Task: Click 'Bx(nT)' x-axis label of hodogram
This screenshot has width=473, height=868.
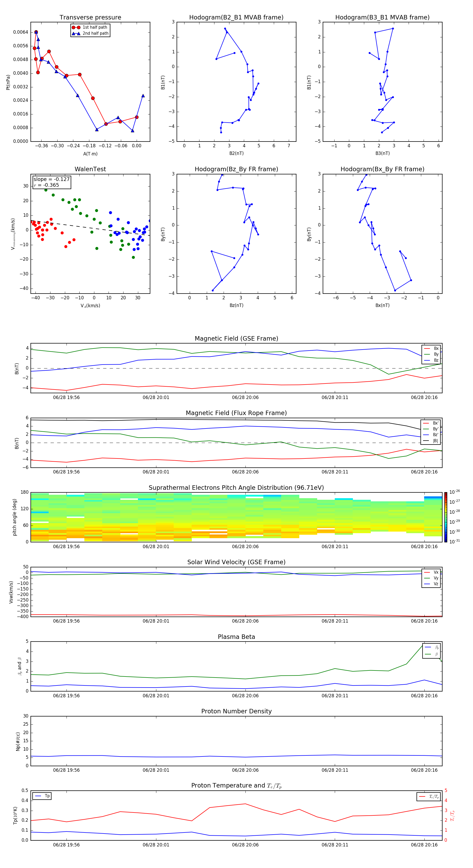Action: 382,305
